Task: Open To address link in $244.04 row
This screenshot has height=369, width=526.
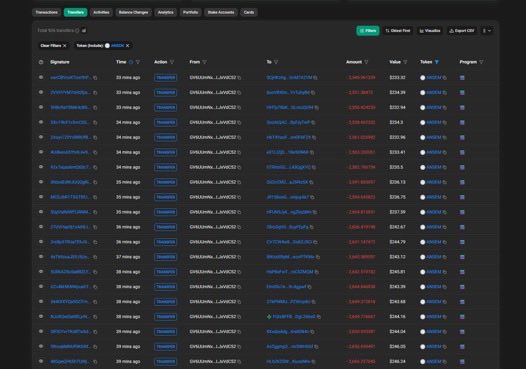Action: tap(288, 332)
